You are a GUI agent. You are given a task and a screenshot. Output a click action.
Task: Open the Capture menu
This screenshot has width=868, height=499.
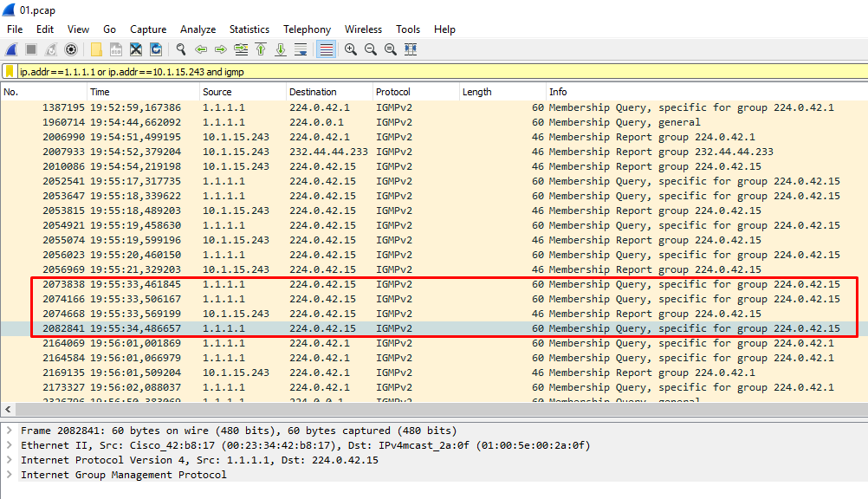tap(148, 29)
